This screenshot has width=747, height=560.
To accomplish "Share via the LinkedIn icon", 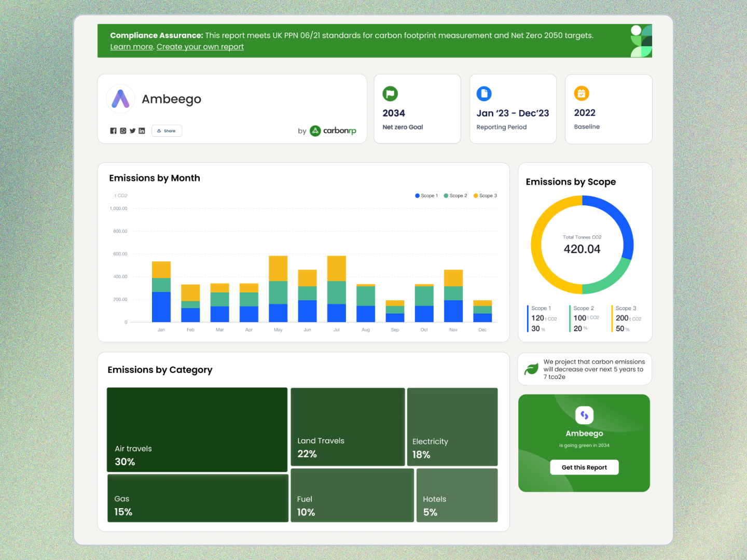I will point(142,131).
